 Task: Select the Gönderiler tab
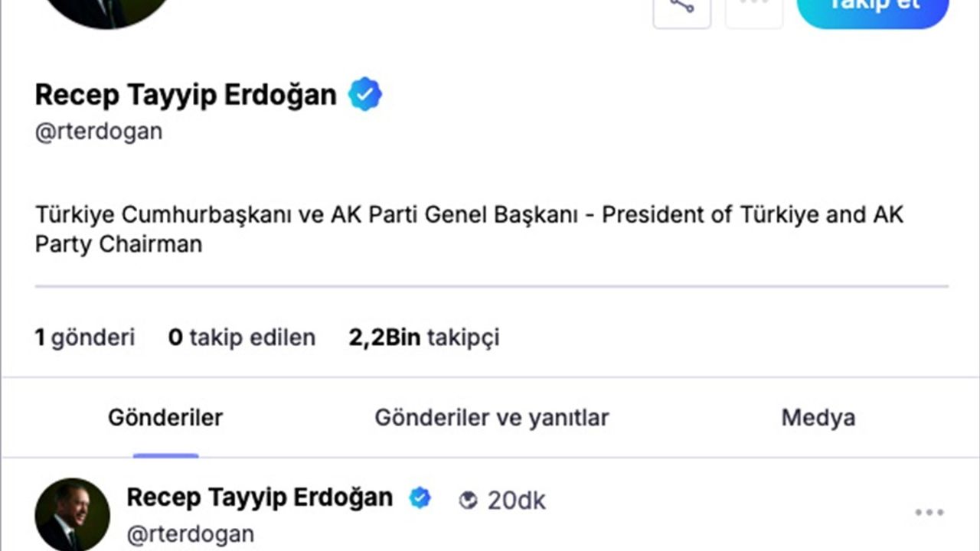[x=165, y=418]
